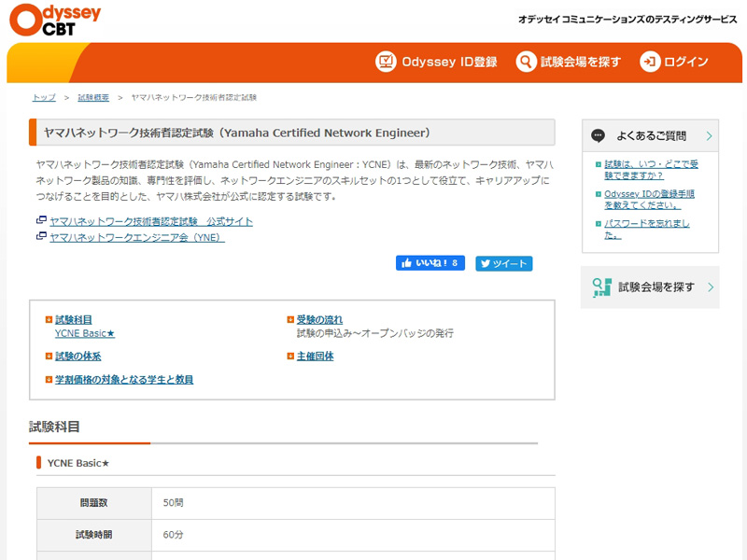Expand chevron on sidebar 試験会場を探す banner
747x560 pixels.
click(x=711, y=287)
